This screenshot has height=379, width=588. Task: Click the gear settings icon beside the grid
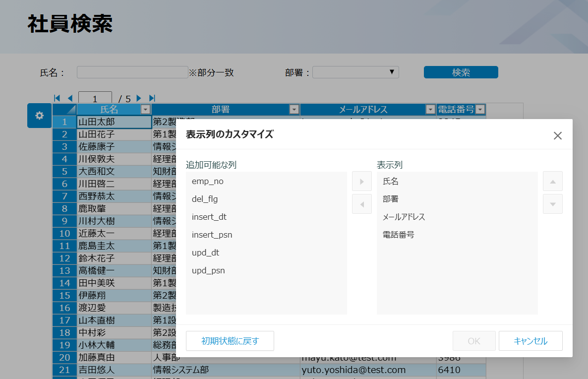[40, 116]
